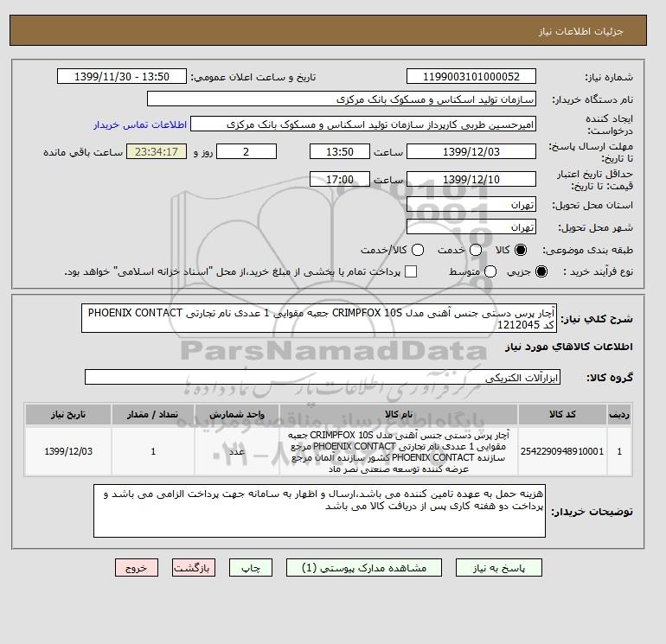The image size is (666, 644).
Task: Click the remaining time 23:34:17 field
Action: (x=157, y=151)
